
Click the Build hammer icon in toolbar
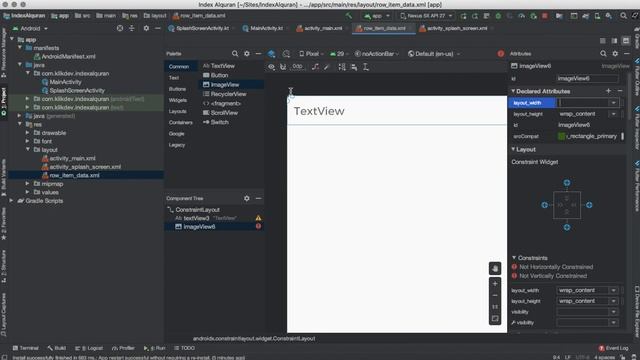pos(349,16)
